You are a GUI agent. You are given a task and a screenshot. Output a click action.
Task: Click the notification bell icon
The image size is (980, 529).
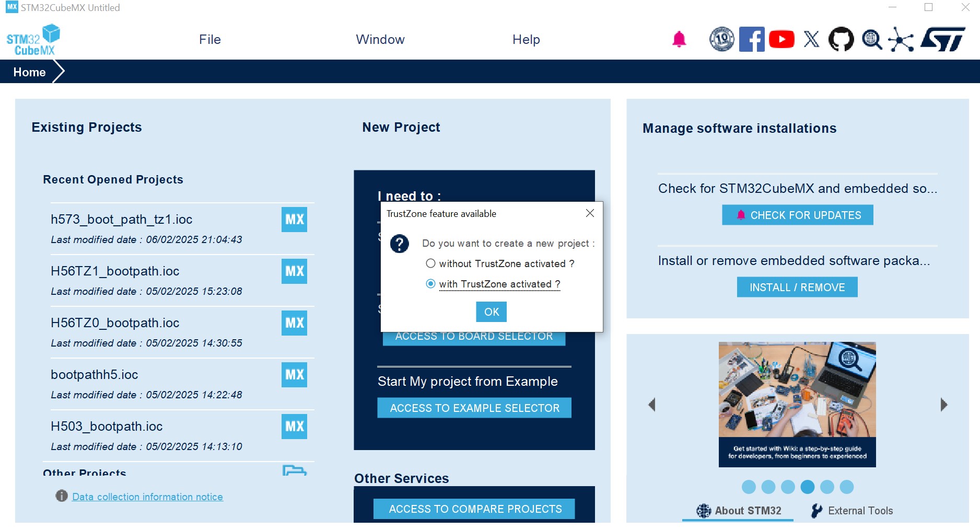(x=679, y=39)
